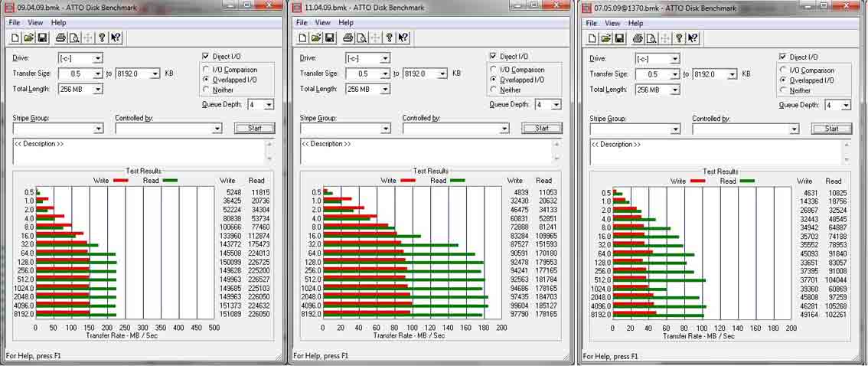This screenshot has width=868, height=366.
Task: Click Print Preview icon in 09.04.09.bmk window
Action: [73, 38]
